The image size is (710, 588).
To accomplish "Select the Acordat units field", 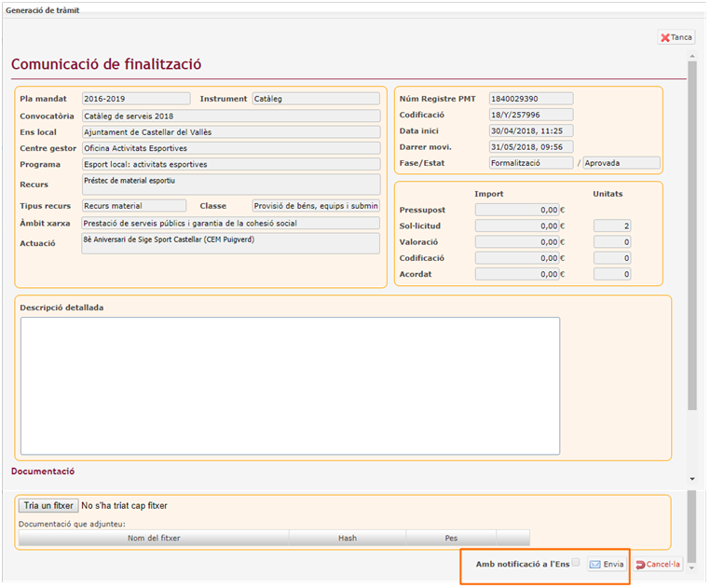I will (612, 274).
